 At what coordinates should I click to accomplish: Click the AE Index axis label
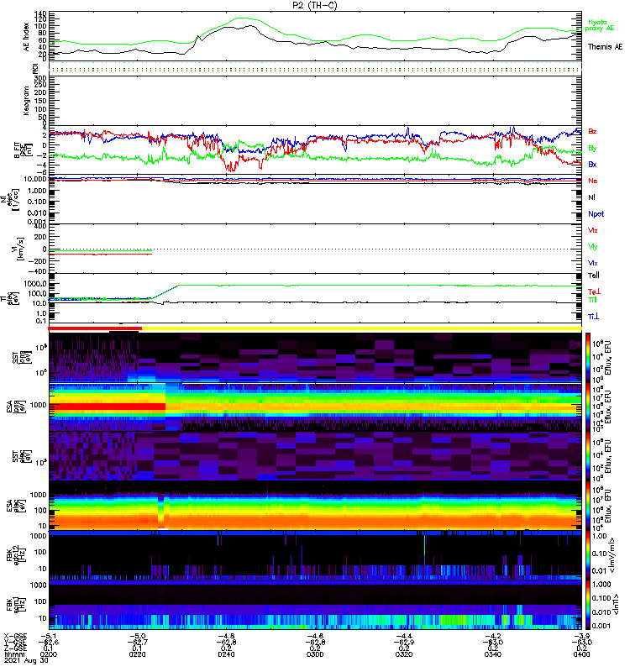coord(26,37)
